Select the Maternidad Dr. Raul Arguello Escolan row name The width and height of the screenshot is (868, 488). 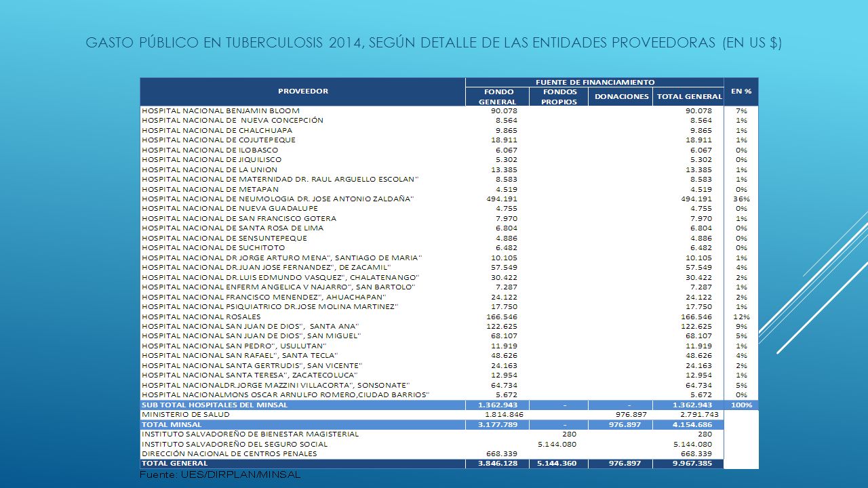point(281,179)
